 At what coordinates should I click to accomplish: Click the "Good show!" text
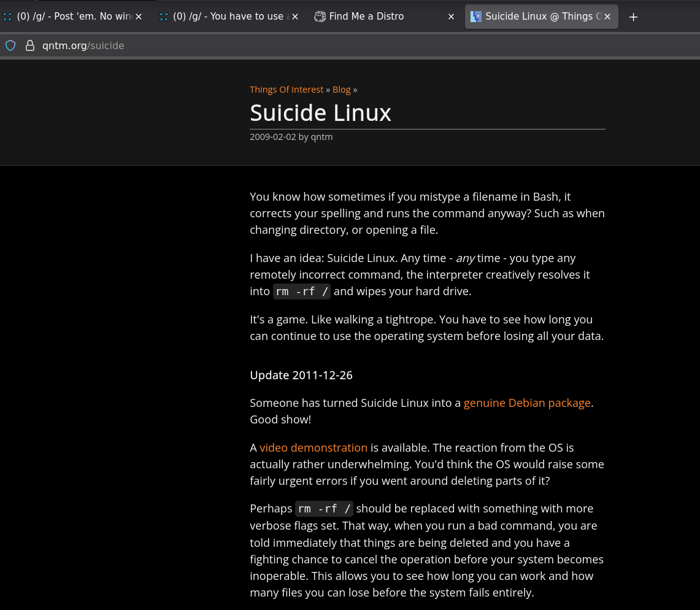280,419
